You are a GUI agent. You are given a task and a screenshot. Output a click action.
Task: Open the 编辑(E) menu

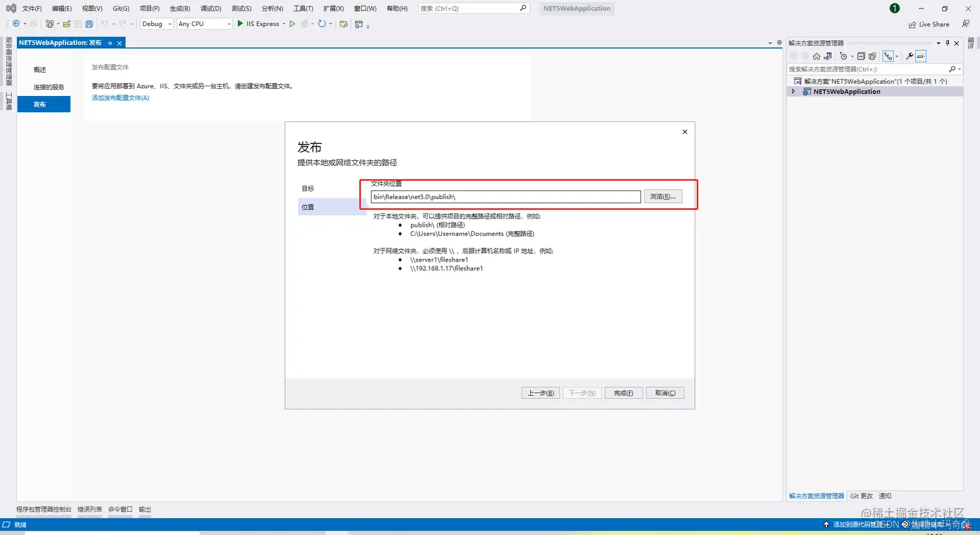click(62, 8)
